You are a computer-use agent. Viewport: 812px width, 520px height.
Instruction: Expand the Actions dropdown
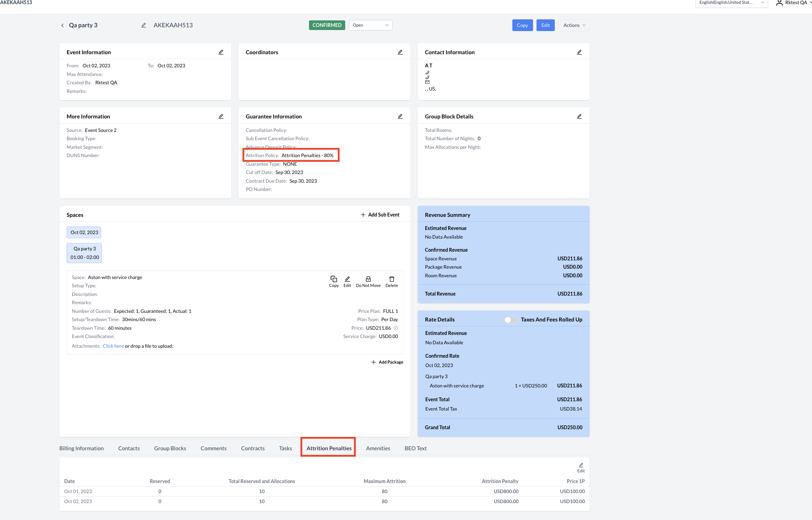pos(574,25)
